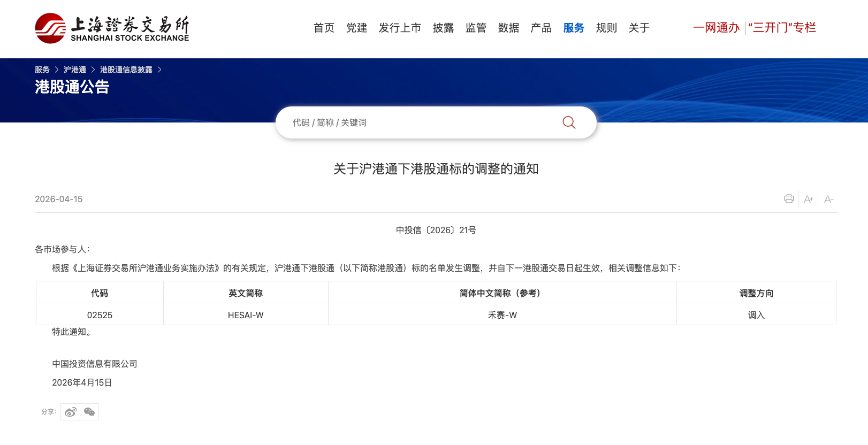
Task: Click the 监管 menu item
Action: [476, 28]
